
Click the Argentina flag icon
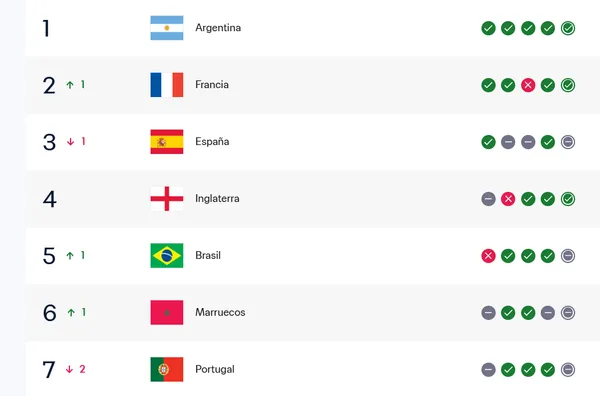[x=167, y=28]
